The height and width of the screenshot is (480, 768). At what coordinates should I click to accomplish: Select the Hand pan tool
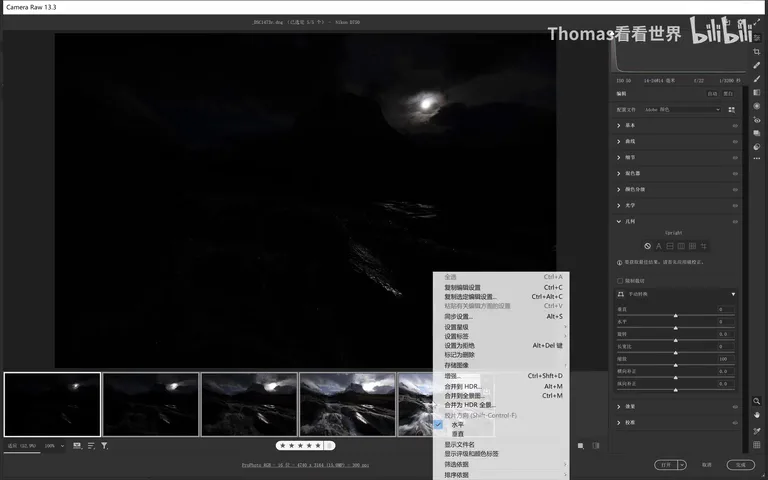[x=757, y=415]
